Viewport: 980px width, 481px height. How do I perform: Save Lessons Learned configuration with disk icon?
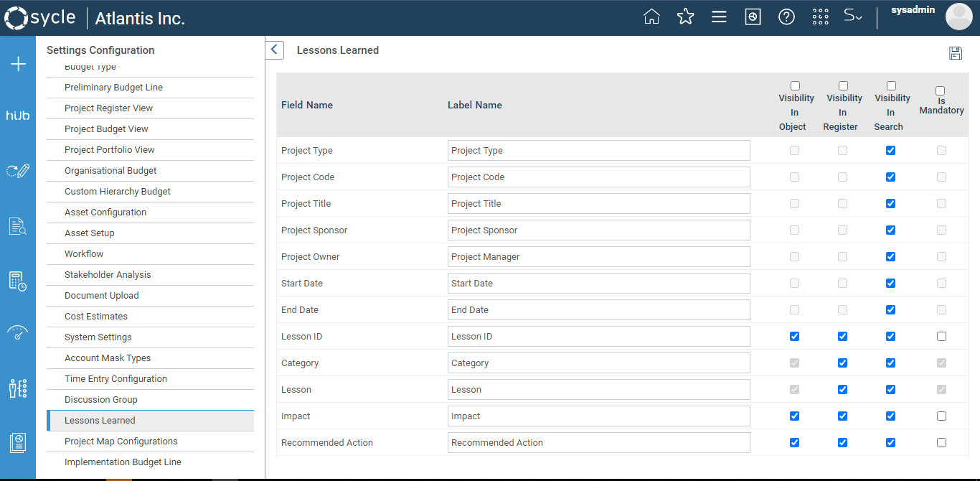pyautogui.click(x=955, y=53)
